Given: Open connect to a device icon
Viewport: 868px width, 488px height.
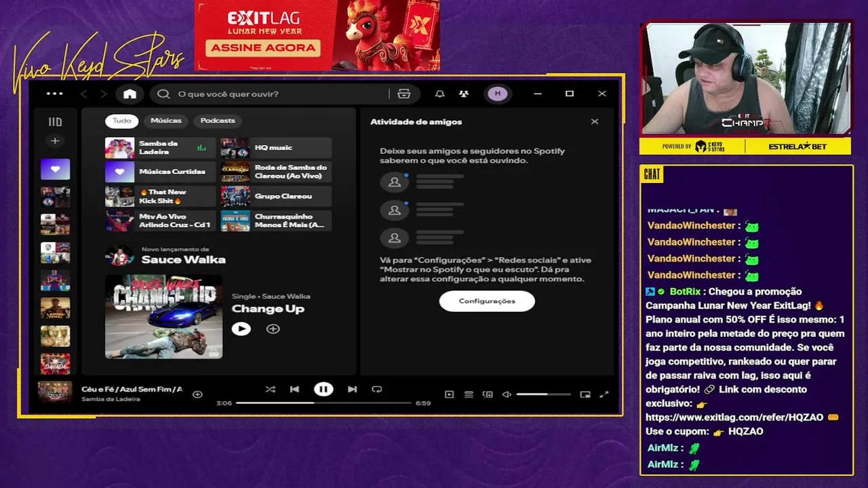Looking at the screenshot, I should coord(488,394).
